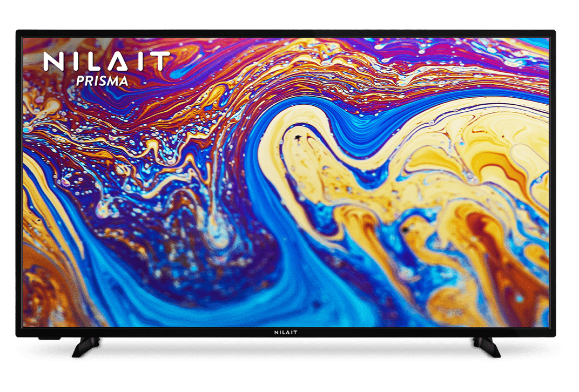This screenshot has height=392, width=579.
Task: Click the magenta-red band along the screen top
Action: point(324,46)
